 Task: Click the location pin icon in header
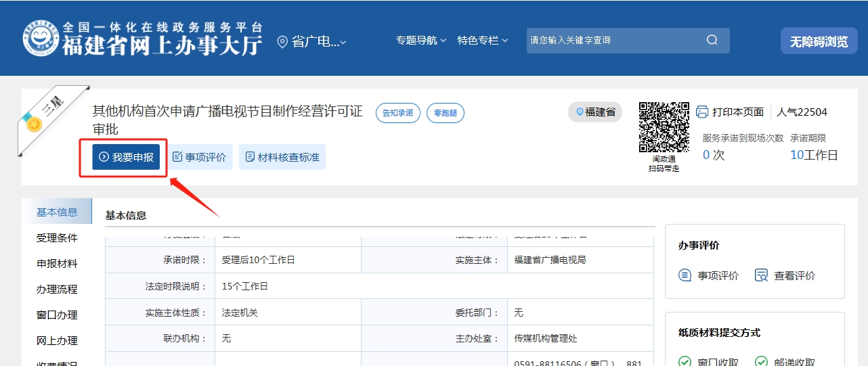point(282,42)
